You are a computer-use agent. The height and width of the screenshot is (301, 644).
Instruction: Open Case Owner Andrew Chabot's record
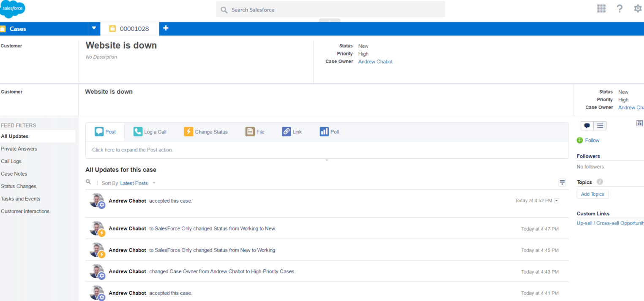click(375, 61)
